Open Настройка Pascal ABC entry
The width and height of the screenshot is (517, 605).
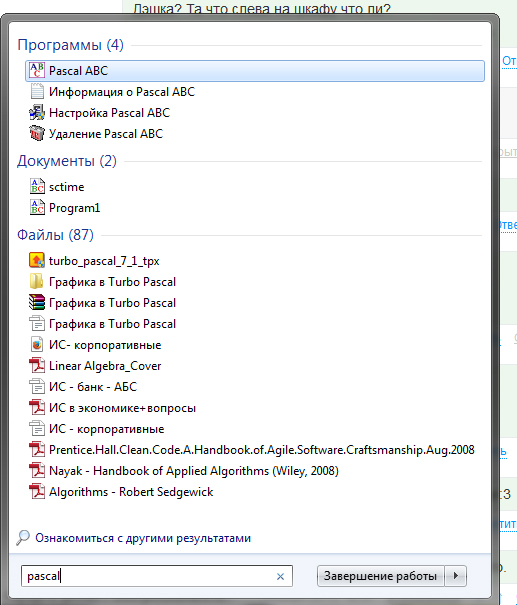click(110, 113)
